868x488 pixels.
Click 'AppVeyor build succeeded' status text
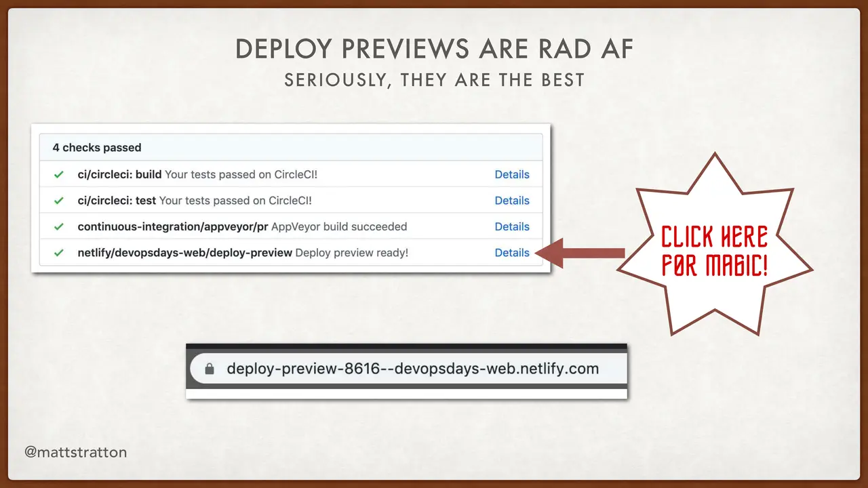tap(339, 226)
